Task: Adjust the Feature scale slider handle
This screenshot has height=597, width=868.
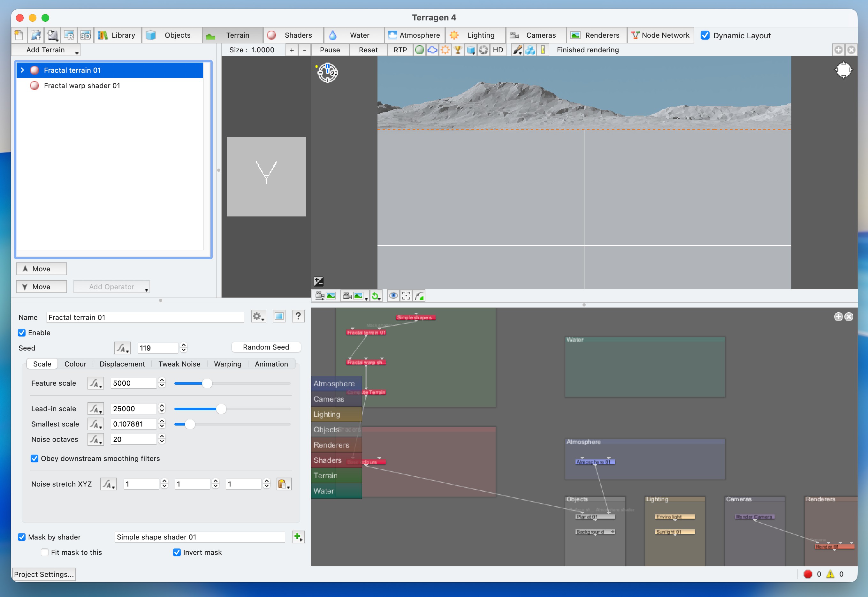Action: click(207, 383)
